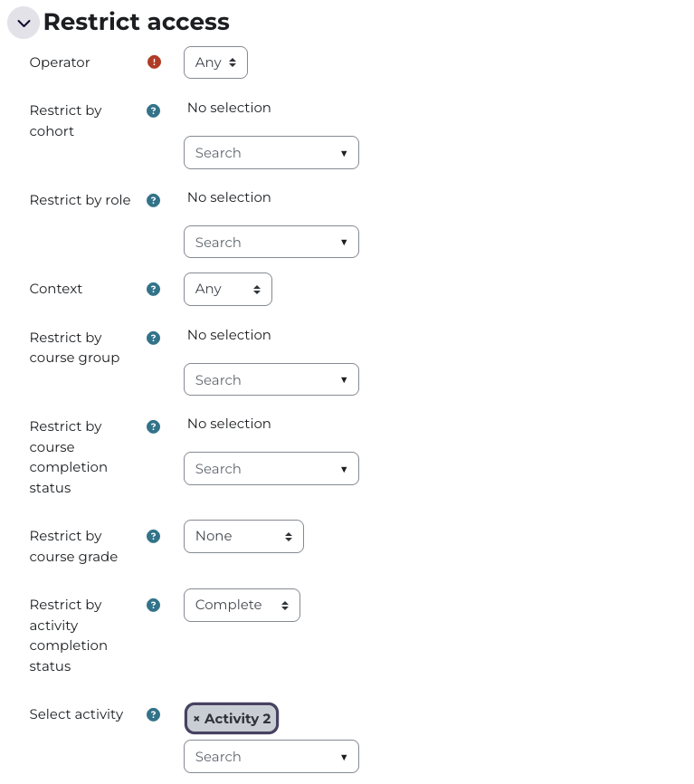This screenshot has width=694, height=784.
Task: Click the Context help icon
Action: (154, 289)
